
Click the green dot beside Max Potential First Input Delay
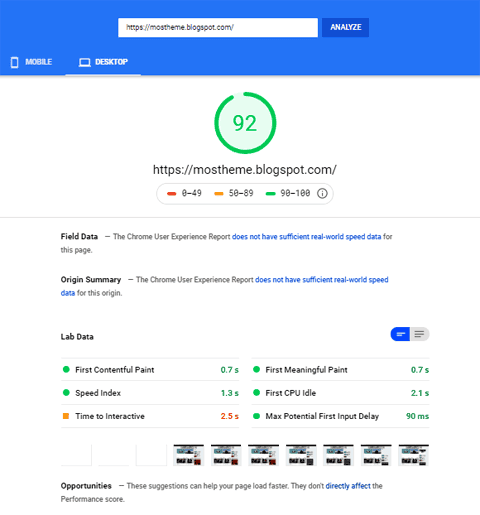coord(256,416)
